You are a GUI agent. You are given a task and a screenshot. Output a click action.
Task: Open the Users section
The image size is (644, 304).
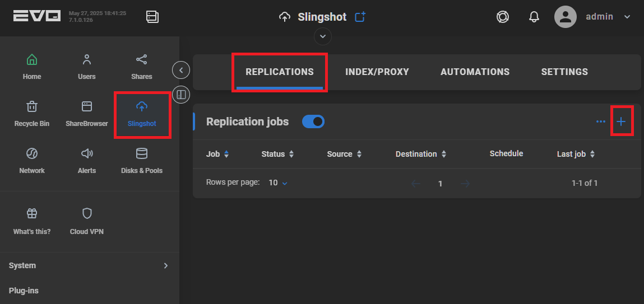point(87,67)
